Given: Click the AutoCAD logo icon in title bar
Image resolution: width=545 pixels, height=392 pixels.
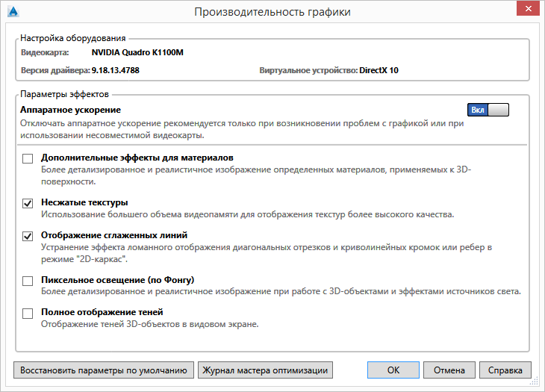Looking at the screenshot, I should [13, 11].
